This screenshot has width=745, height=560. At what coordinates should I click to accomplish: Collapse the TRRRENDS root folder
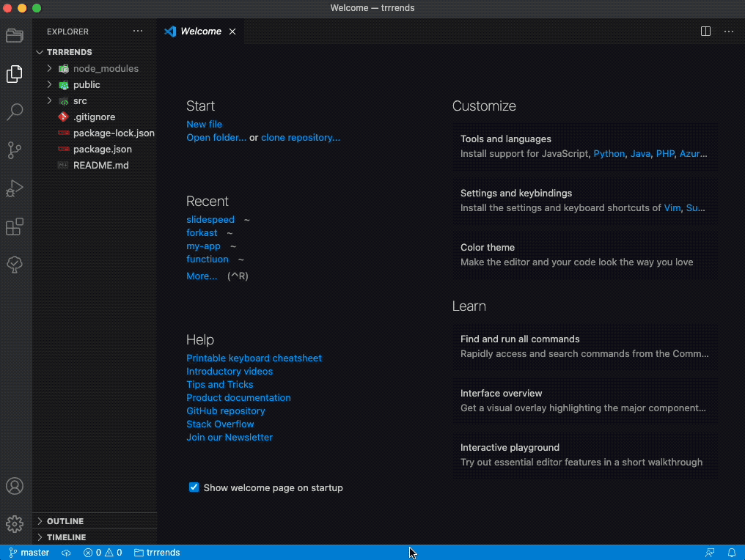point(95,52)
